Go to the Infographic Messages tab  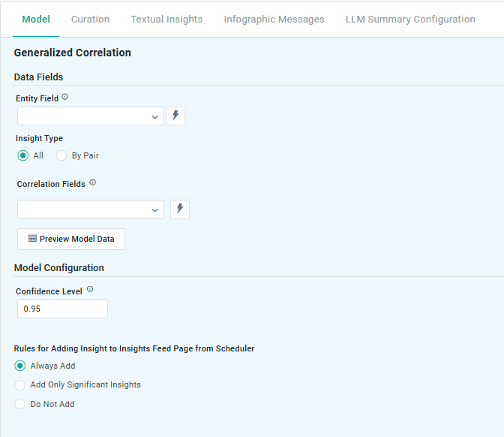274,20
